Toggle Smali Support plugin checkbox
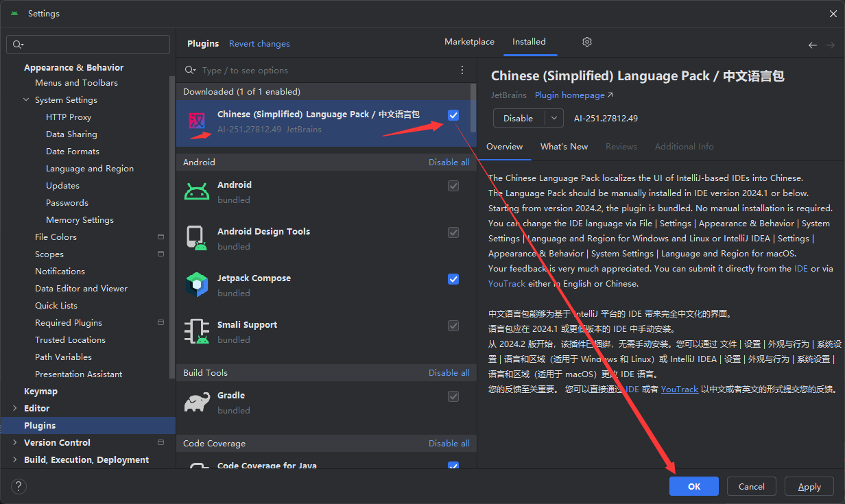 [453, 326]
